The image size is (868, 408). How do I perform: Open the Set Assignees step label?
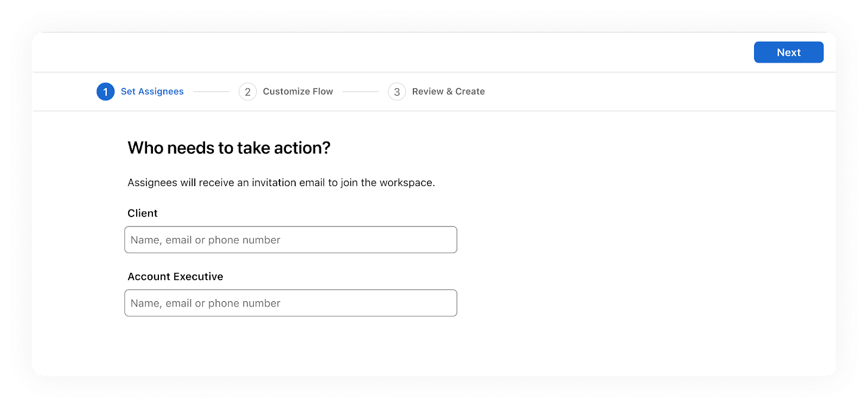coord(152,92)
